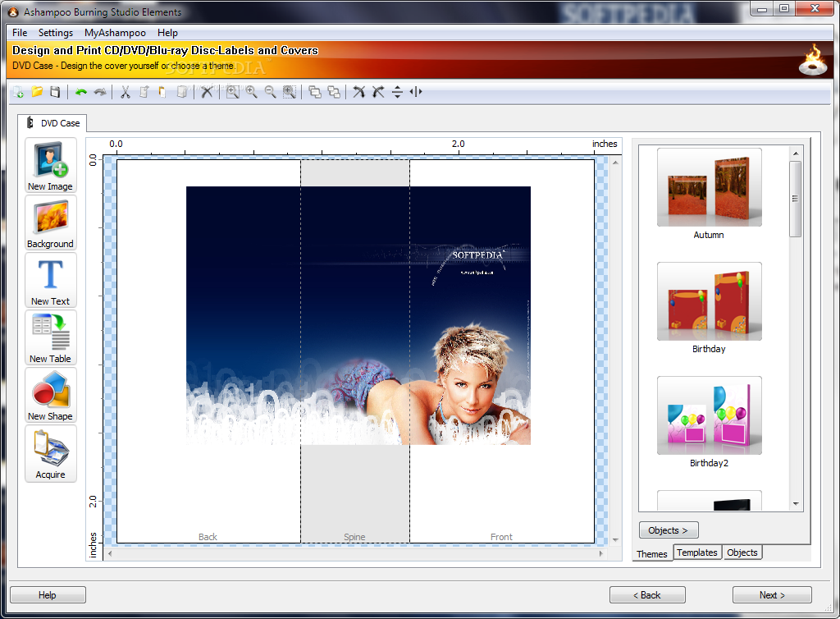Undo the last action with the green arrow
Image resolution: width=840 pixels, height=619 pixels.
coord(81,92)
